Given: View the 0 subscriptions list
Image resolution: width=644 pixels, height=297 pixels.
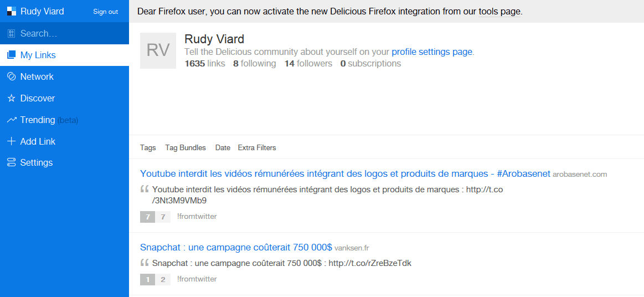Looking at the screenshot, I should (x=370, y=64).
